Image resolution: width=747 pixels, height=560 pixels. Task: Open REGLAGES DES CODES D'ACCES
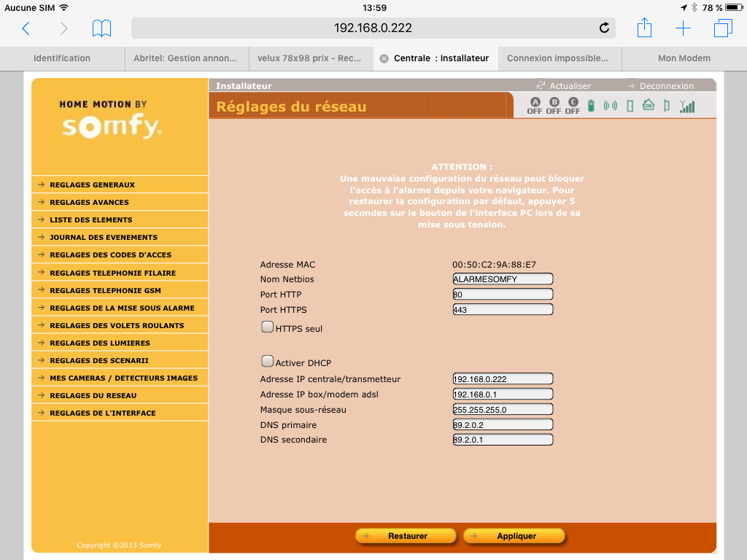(120, 255)
